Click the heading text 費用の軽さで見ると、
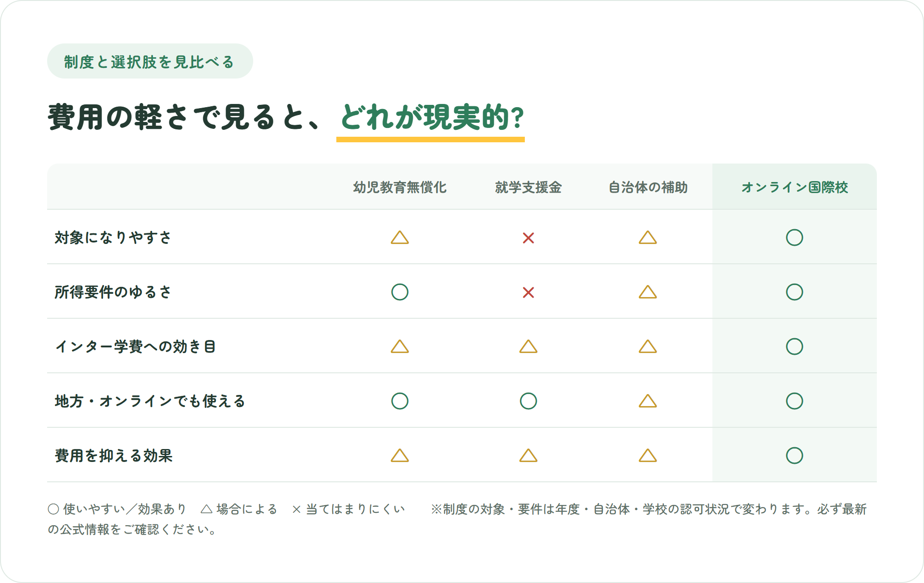The width and height of the screenshot is (924, 583). click(184, 117)
